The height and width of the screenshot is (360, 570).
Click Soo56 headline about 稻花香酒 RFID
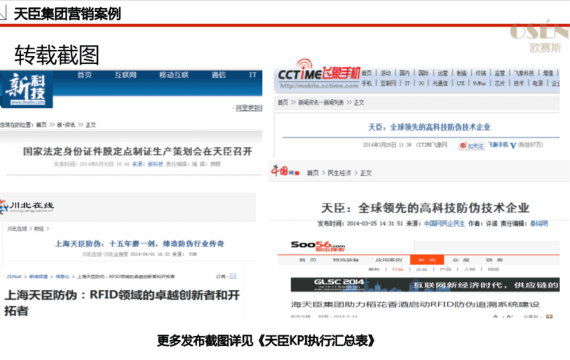click(x=415, y=304)
